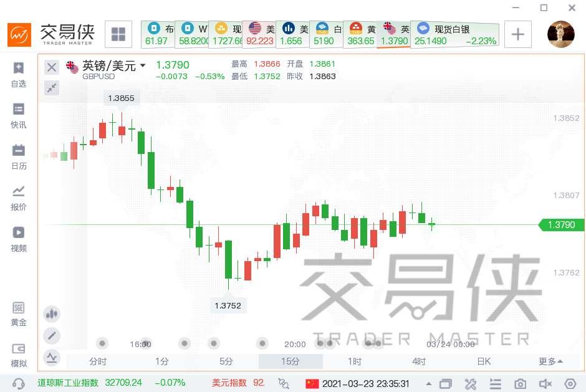The width and height of the screenshot is (586, 392).
Task: Select the 92.223 dollar index quote tab
Action: pos(259,34)
